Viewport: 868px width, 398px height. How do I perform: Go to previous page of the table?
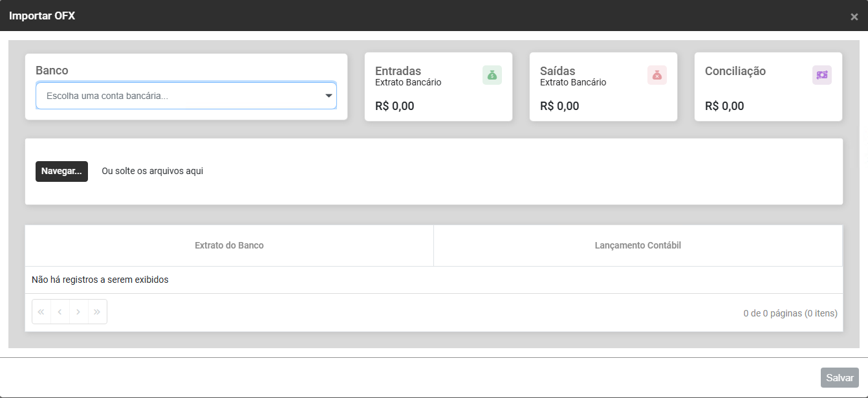coord(60,312)
